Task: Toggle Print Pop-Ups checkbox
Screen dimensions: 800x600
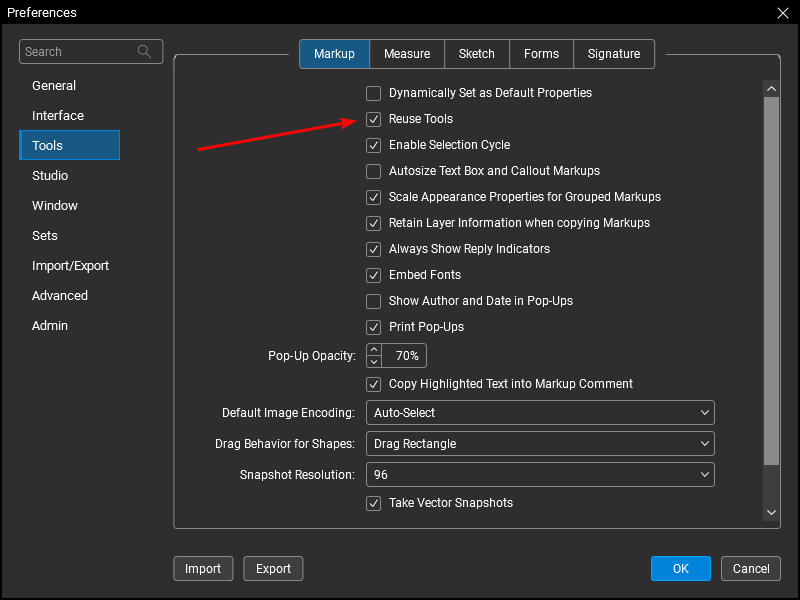Action: [373, 328]
